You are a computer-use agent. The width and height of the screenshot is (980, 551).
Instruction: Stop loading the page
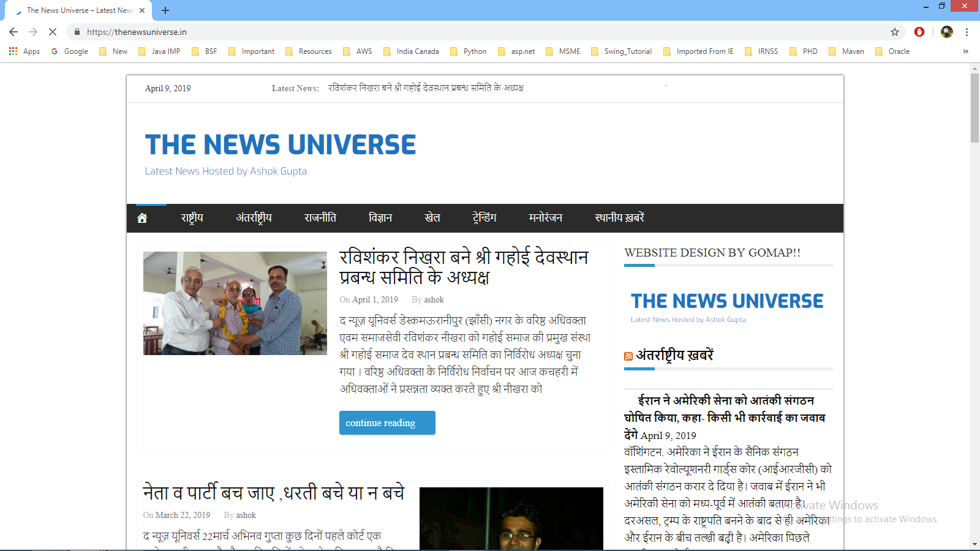point(53,32)
